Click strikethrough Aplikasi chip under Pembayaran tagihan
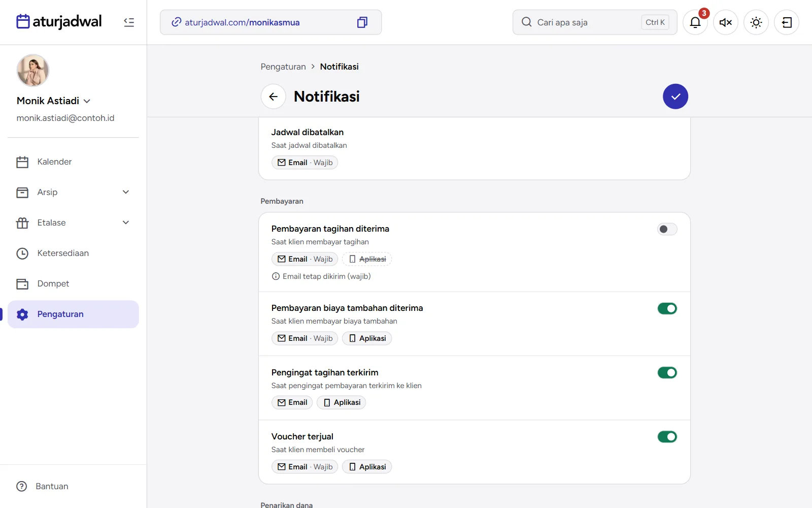 click(367, 259)
